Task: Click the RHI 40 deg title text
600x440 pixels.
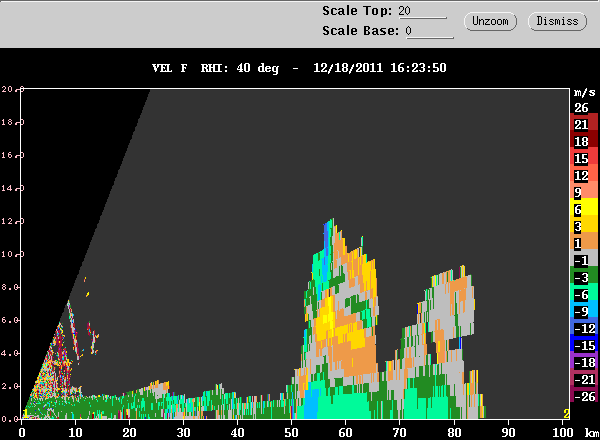Action: pos(240,68)
